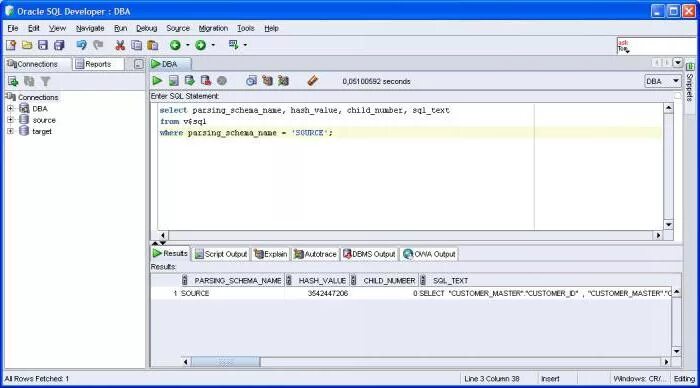700x388 pixels.
Task: Expand the DBA connection node
Action: 10,108
